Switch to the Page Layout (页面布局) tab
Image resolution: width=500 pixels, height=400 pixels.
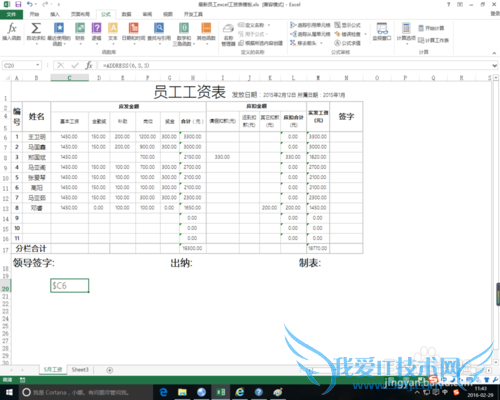(80, 14)
